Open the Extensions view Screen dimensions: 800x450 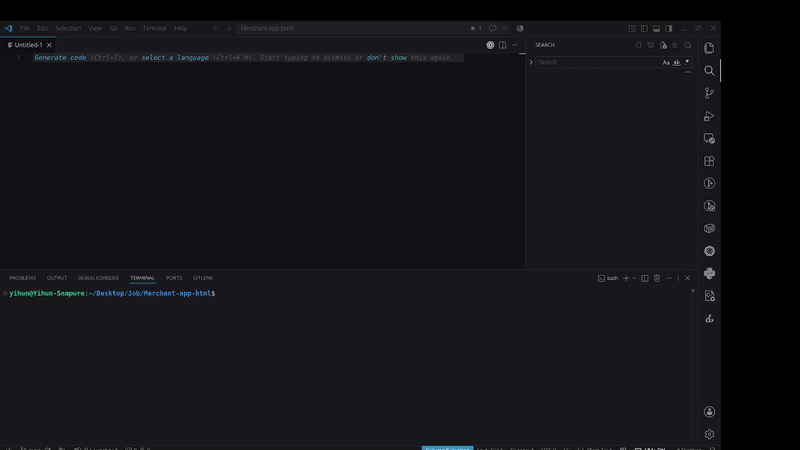pyautogui.click(x=709, y=161)
